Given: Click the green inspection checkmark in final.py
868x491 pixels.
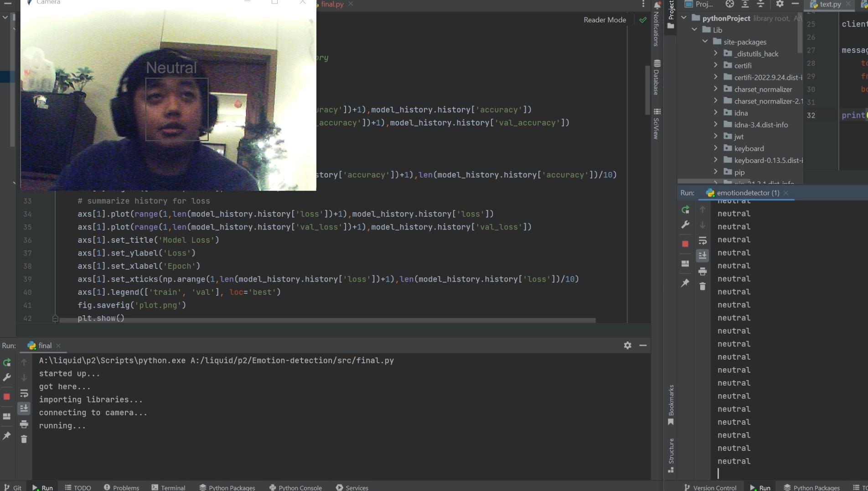Looking at the screenshot, I should pyautogui.click(x=643, y=20).
